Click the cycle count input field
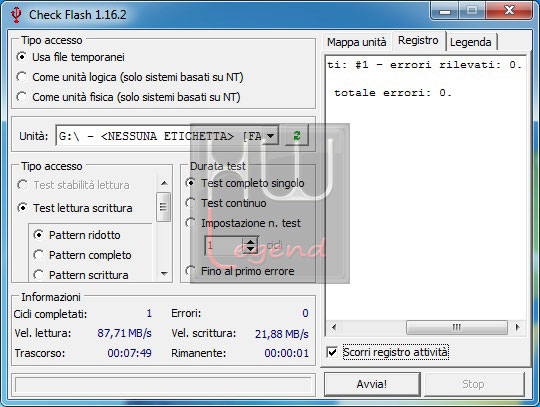Screen dimensions: 540x407 pos(224,246)
